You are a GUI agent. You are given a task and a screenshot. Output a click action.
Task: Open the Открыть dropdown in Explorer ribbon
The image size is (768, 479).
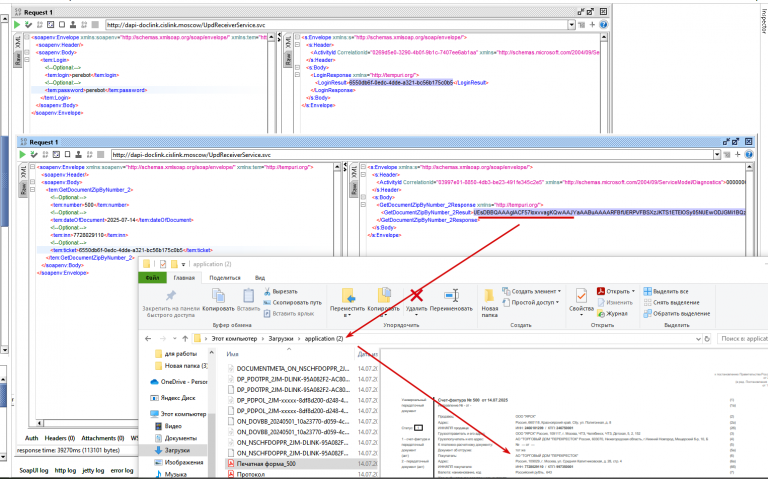pos(616,291)
